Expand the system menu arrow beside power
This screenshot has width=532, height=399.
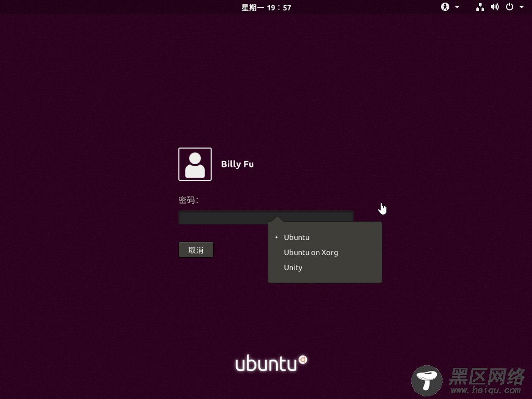(x=522, y=7)
